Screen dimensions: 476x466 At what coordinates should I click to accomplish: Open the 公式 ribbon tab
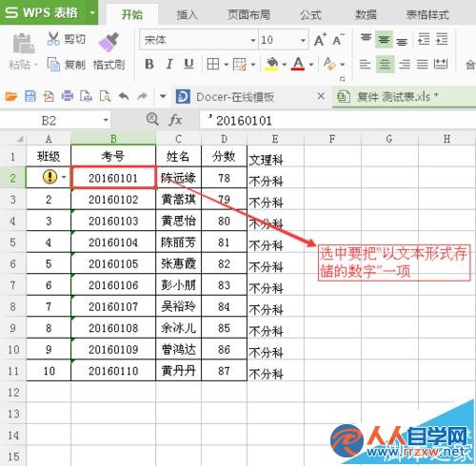311,14
